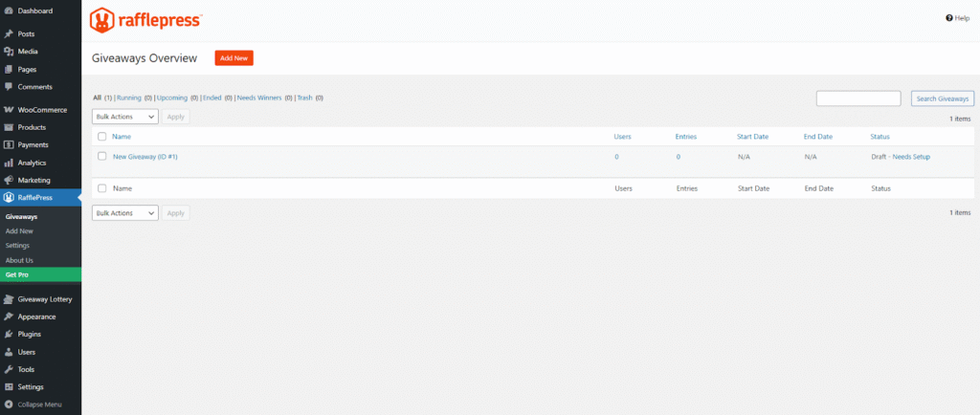Click the Help question mark icon
The height and width of the screenshot is (415, 980).
coord(949,18)
